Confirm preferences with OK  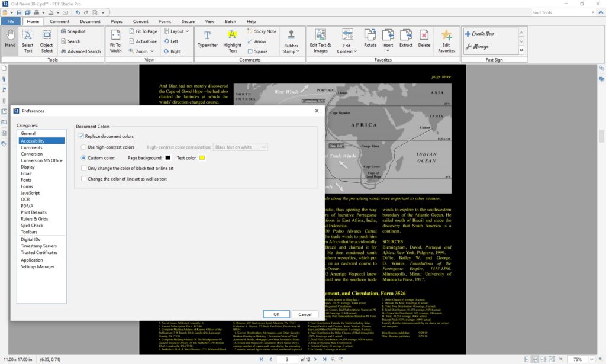[276, 314]
